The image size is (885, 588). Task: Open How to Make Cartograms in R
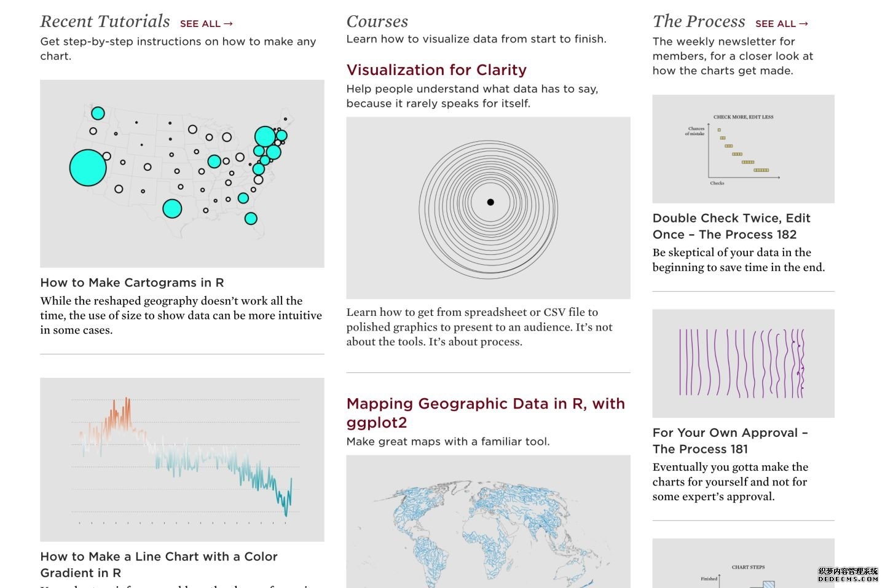132,283
